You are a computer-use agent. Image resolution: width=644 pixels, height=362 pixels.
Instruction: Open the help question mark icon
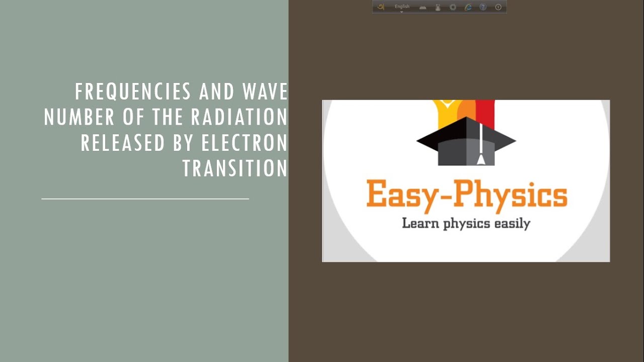coord(483,7)
